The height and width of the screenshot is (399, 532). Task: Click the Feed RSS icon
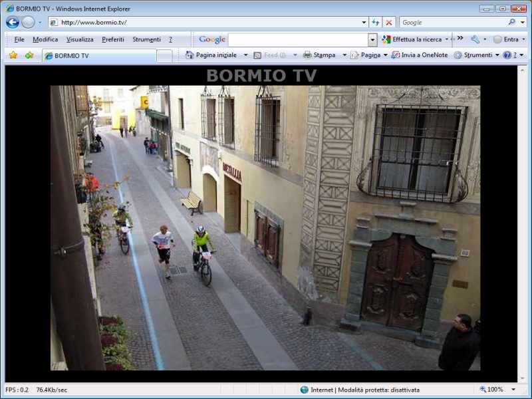(x=257, y=55)
